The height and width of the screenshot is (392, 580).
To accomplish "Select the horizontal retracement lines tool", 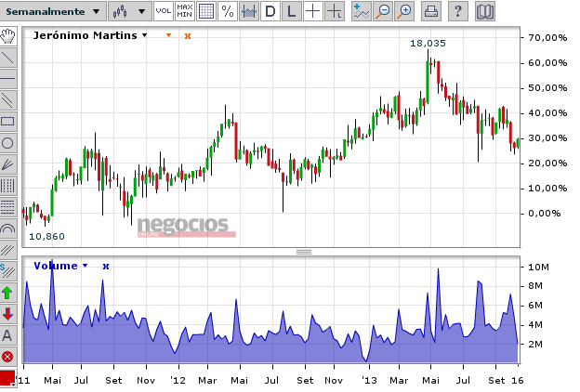I will click(7, 207).
